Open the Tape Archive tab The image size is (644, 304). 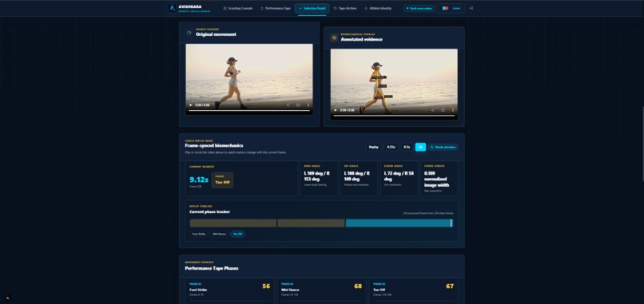pos(345,8)
